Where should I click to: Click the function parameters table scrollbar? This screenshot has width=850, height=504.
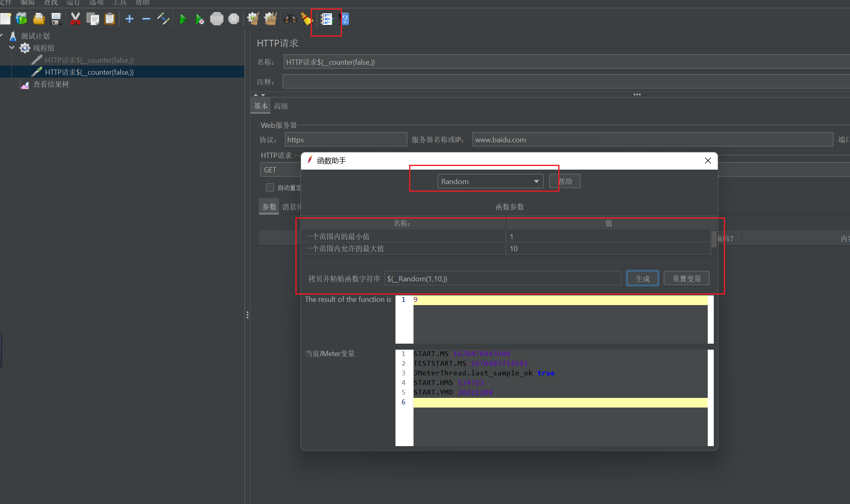[714, 240]
